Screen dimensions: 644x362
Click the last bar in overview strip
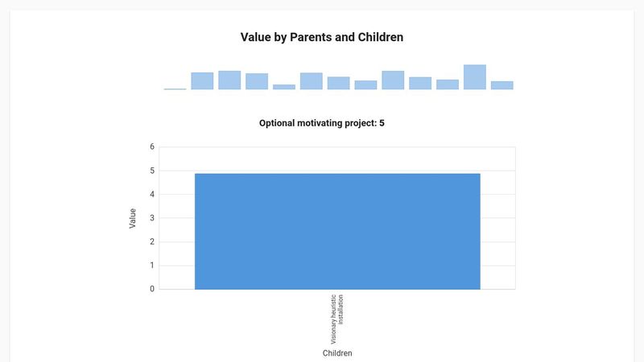[502, 85]
